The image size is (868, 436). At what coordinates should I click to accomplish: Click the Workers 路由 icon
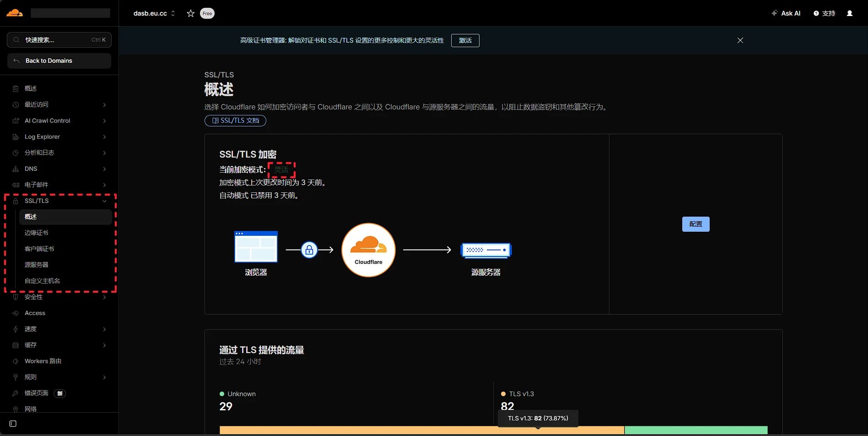pos(16,361)
